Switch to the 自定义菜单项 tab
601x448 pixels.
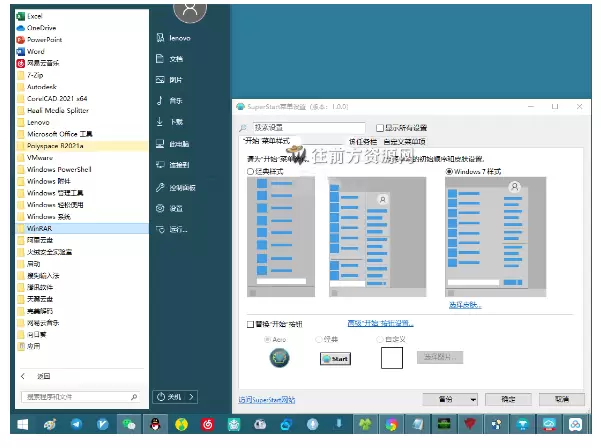404,141
